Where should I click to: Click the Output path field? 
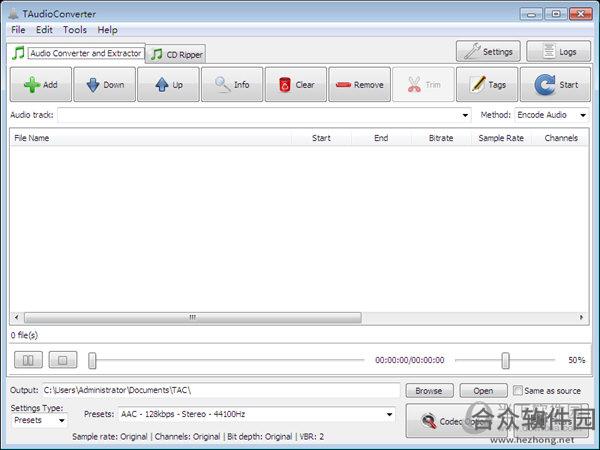[221, 390]
